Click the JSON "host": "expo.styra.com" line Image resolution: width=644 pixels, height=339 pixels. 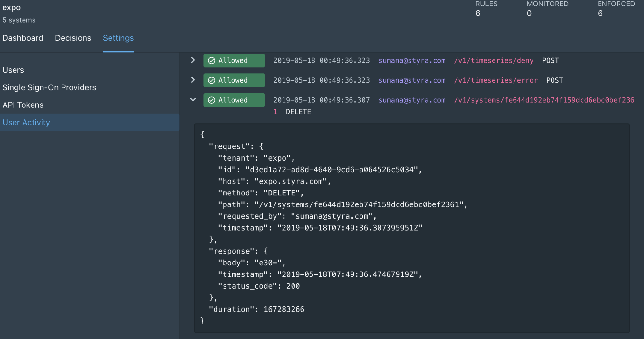tap(274, 181)
